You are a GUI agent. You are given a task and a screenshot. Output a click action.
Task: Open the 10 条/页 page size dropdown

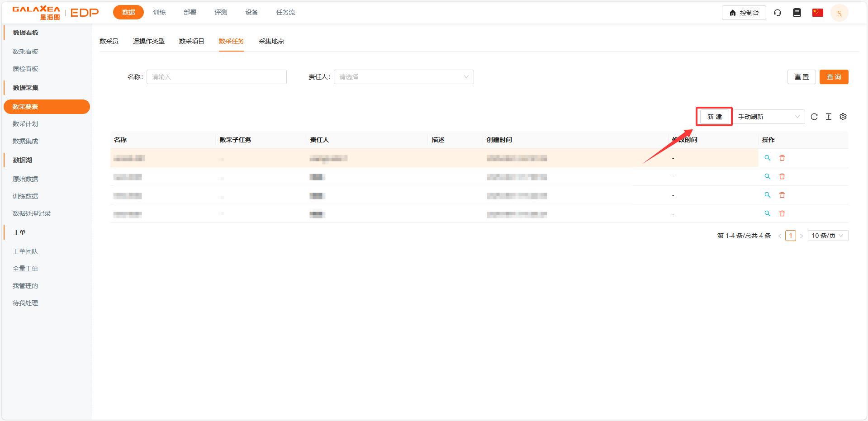click(x=827, y=236)
